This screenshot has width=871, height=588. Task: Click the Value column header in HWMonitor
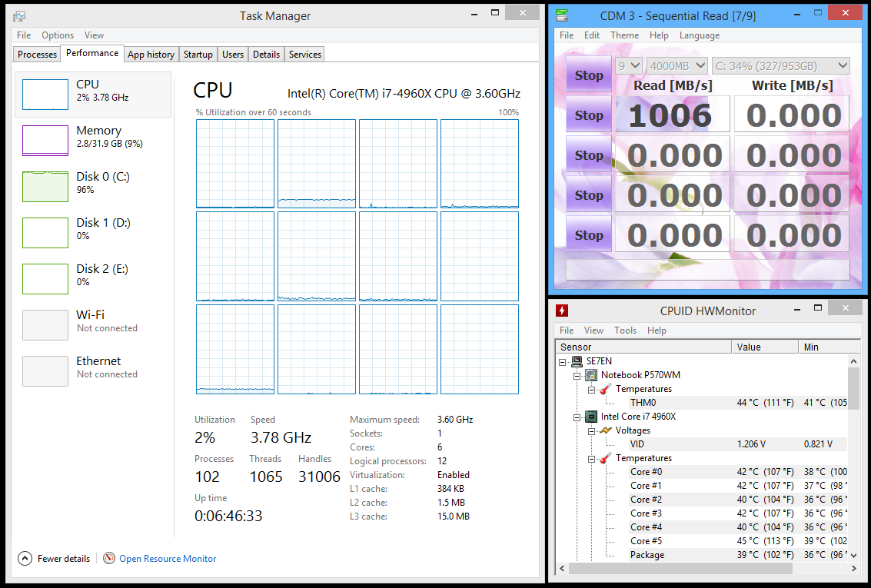pos(765,347)
